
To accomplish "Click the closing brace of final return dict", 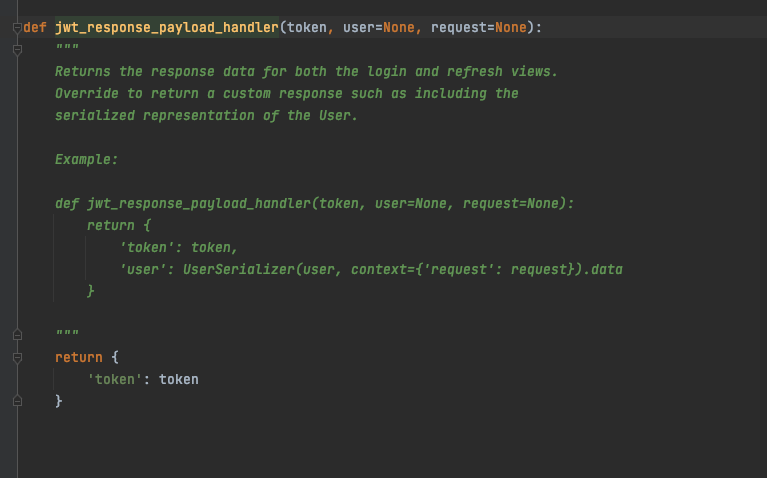I will click(59, 401).
